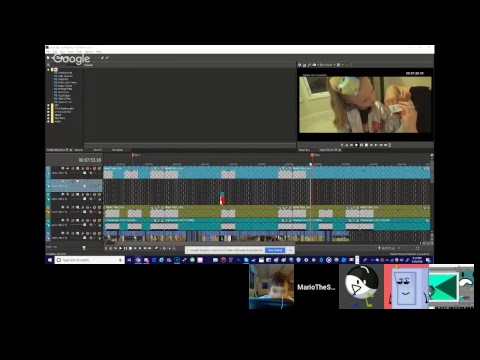Click the playback rate slider below the tracks
Viewport: 480px width, 360px height.
pos(84,247)
